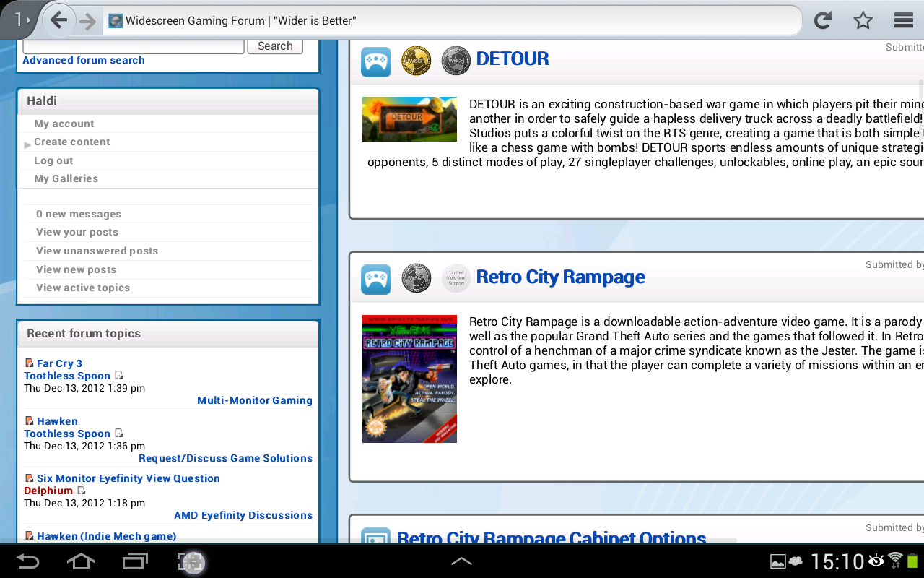This screenshot has height=578, width=924.
Task: Open My account
Action: coord(64,124)
